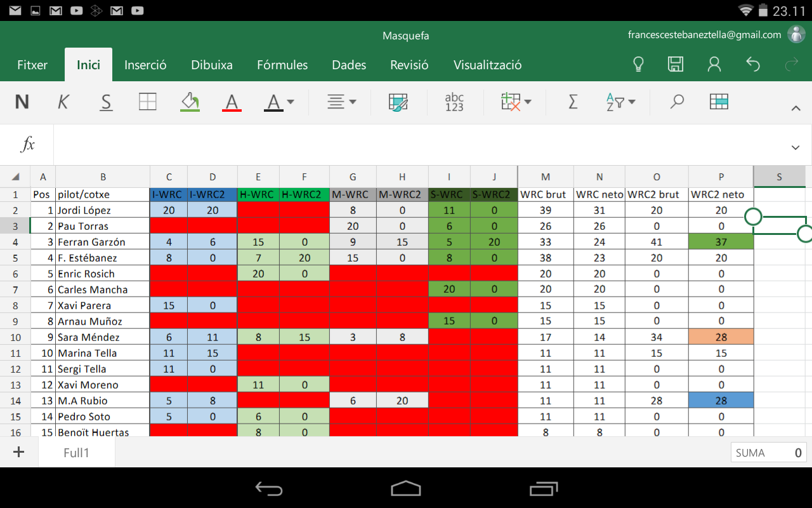Tap Android back navigation button

pyautogui.click(x=268, y=488)
